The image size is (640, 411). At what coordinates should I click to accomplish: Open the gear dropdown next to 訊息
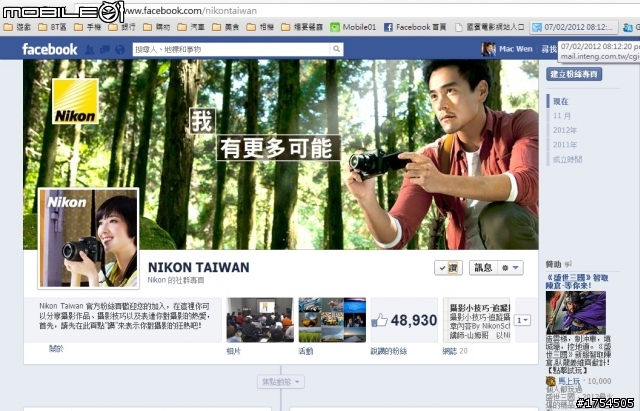pos(510,268)
